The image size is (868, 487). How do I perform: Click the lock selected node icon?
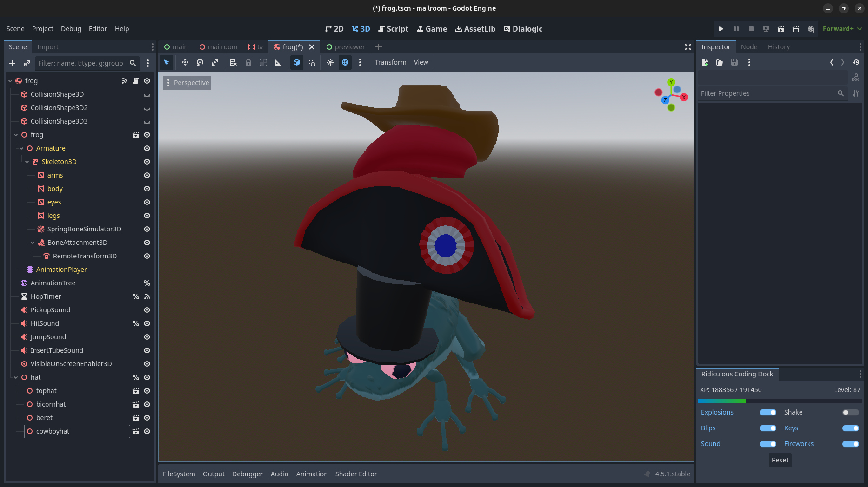point(248,62)
